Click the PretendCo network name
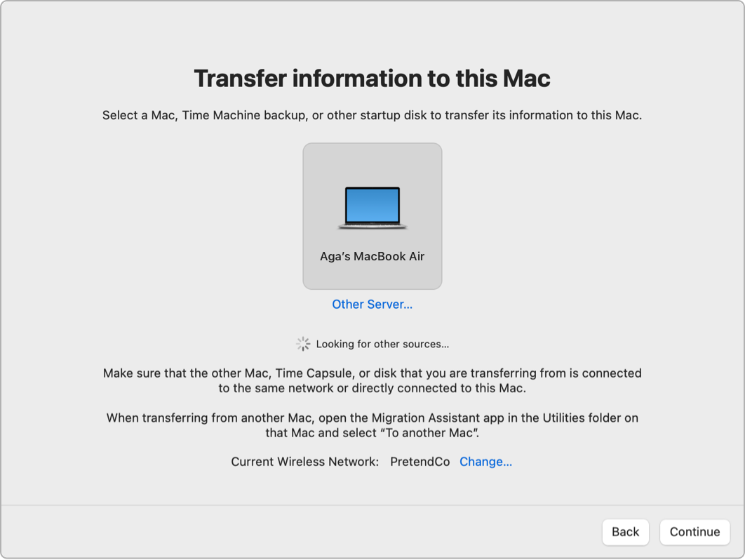 [420, 462]
